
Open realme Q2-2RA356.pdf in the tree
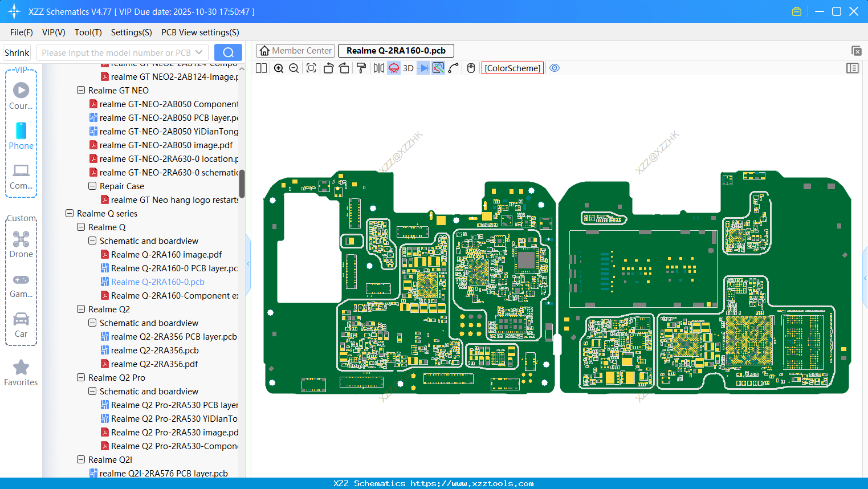(154, 364)
